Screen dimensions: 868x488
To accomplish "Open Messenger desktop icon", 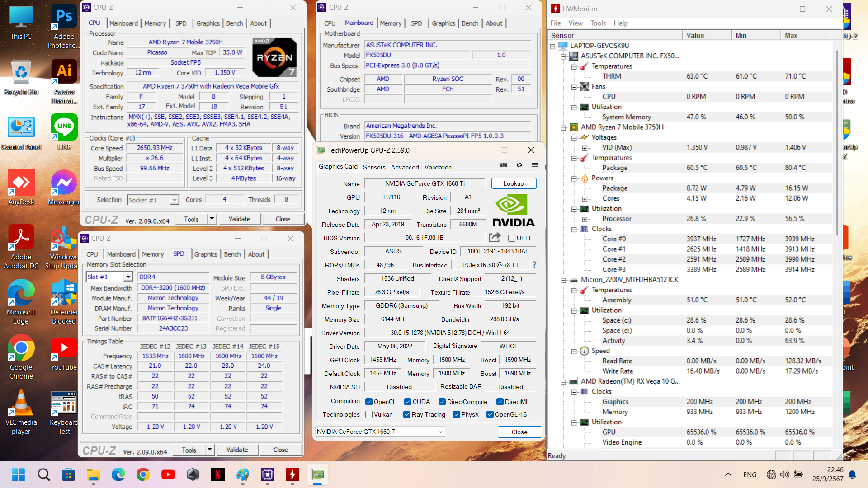I will tap(64, 188).
